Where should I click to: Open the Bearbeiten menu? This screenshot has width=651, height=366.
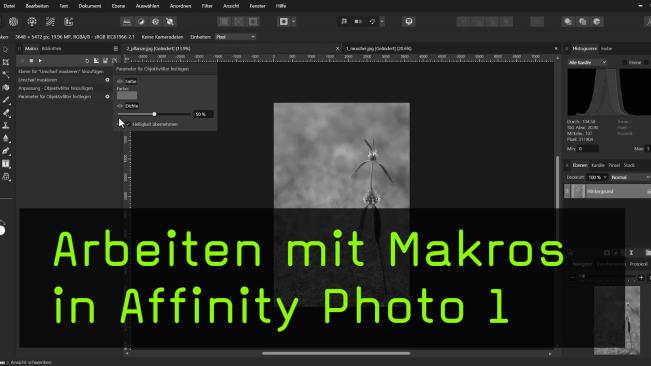[37, 6]
